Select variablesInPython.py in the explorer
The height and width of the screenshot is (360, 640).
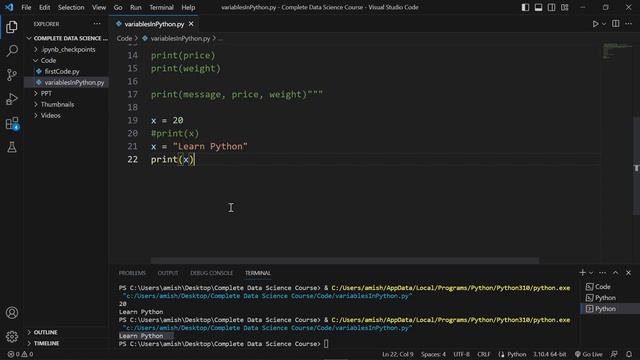pos(67,82)
